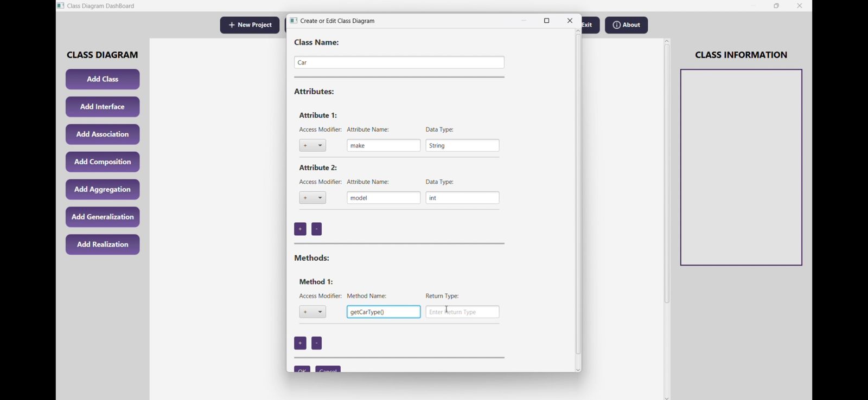Click the Add Class button
Screen dimensions: 868x400
(x=103, y=80)
